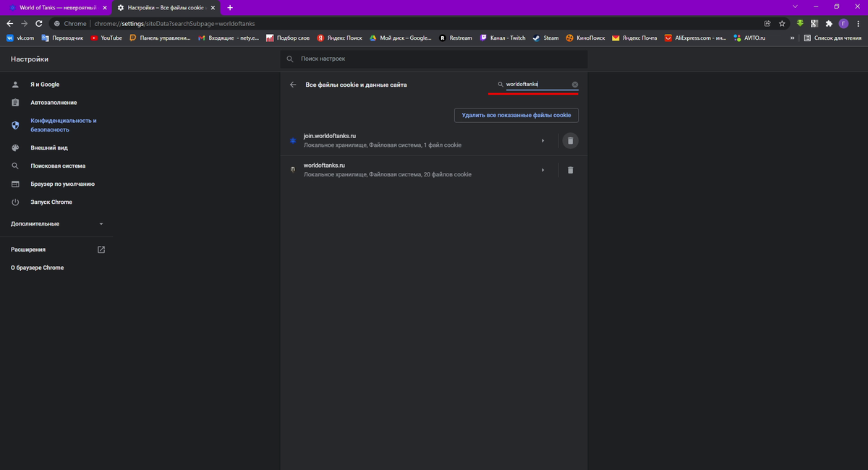868x470 pixels.
Task: Open 'Я и Google' settings section
Action: [x=45, y=85]
